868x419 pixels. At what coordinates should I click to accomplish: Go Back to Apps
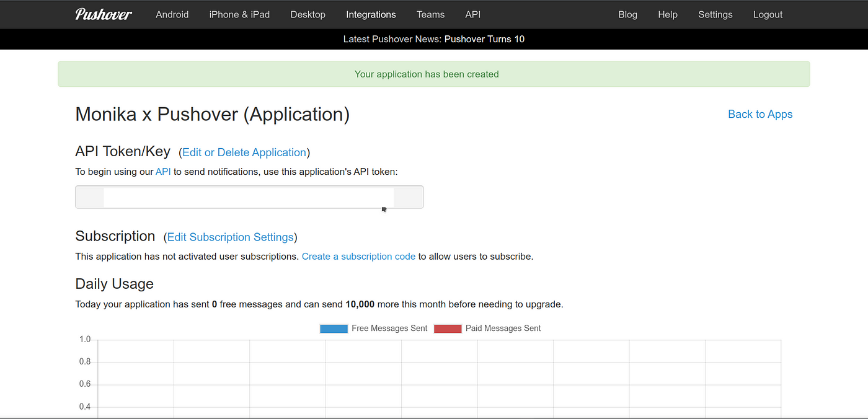point(760,114)
